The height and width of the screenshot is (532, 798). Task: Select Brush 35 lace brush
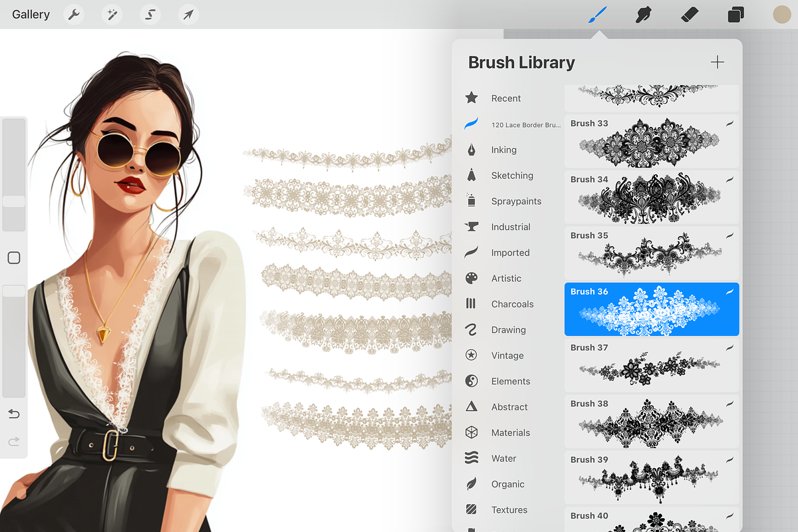(652, 253)
